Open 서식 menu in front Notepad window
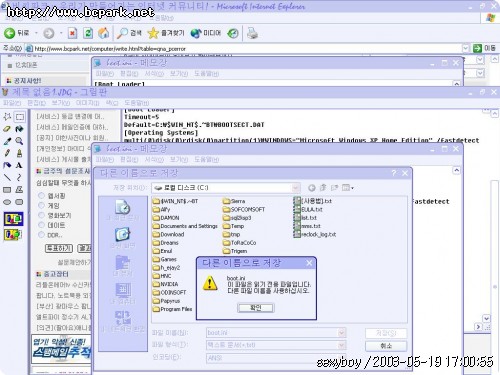 pos(154,160)
